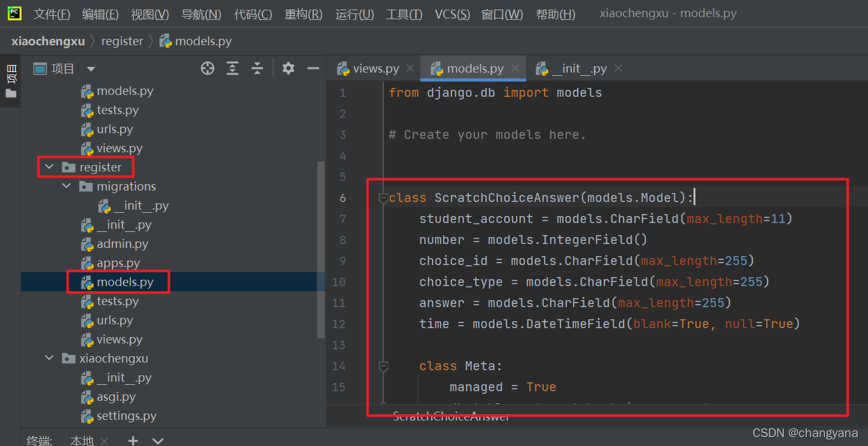Click the 终端 tool window label
This screenshot has height=446, width=868.
pos(39,441)
